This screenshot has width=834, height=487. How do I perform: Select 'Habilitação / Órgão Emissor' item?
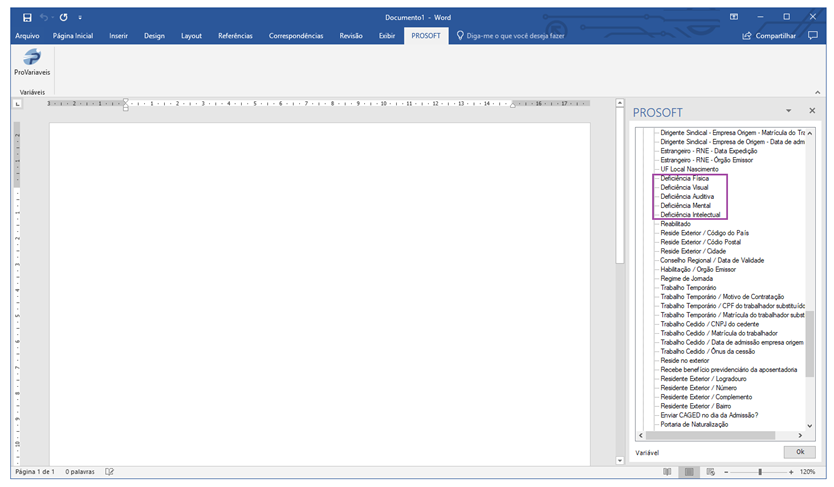coord(698,270)
